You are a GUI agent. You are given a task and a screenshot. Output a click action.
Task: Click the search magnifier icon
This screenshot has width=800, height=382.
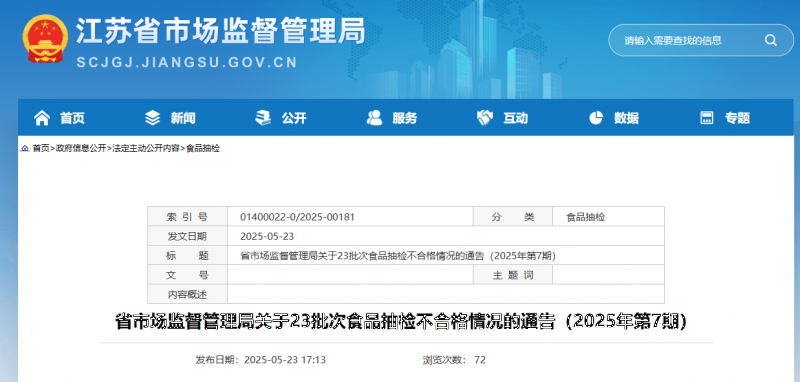[x=770, y=40]
